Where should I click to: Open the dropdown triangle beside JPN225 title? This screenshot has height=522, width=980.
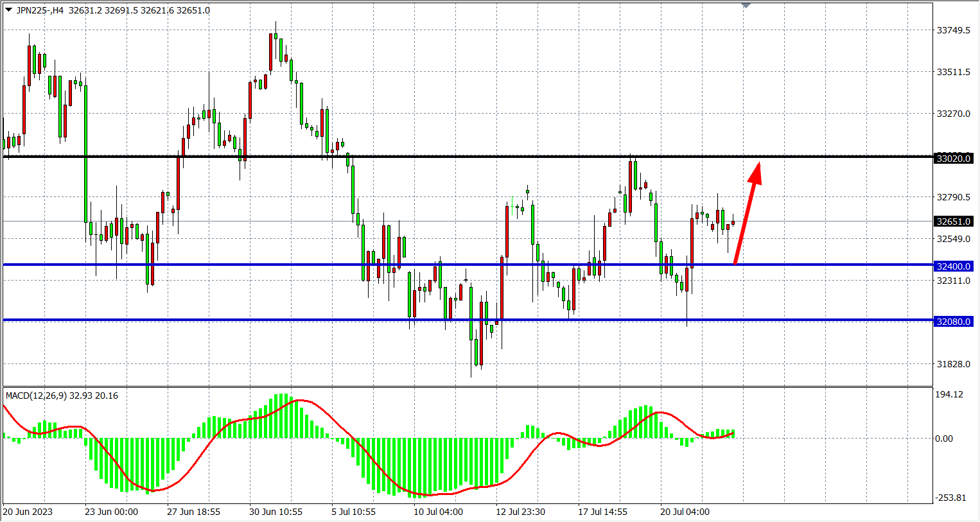(8, 10)
